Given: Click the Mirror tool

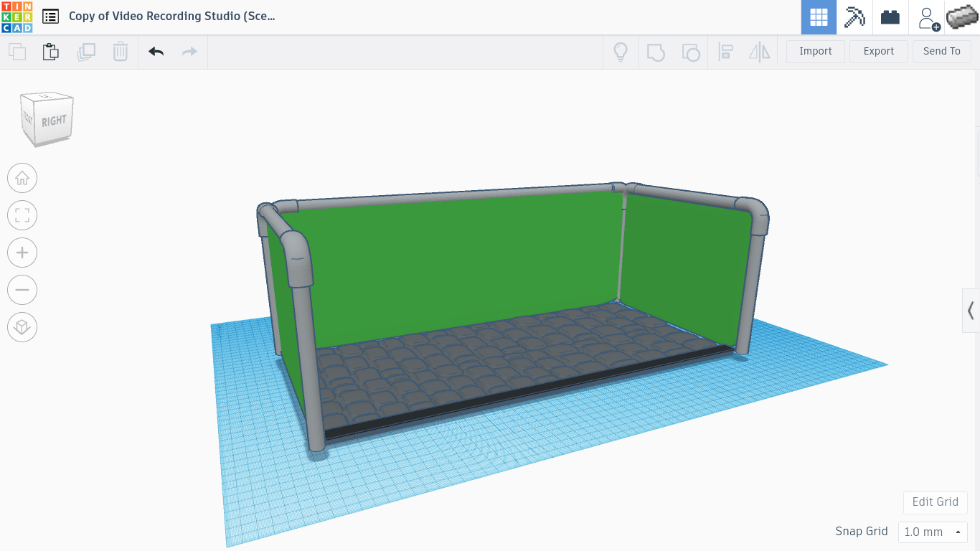Looking at the screenshot, I should pos(759,52).
